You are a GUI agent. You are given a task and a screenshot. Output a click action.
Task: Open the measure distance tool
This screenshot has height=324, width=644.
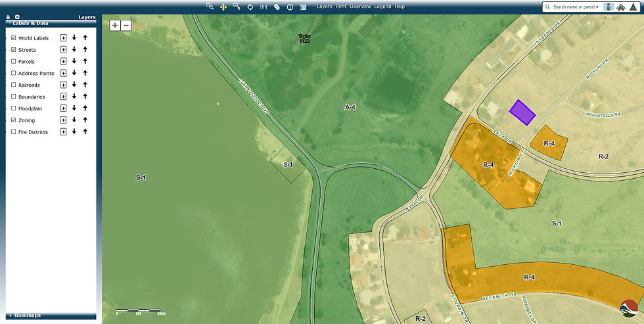(264, 7)
